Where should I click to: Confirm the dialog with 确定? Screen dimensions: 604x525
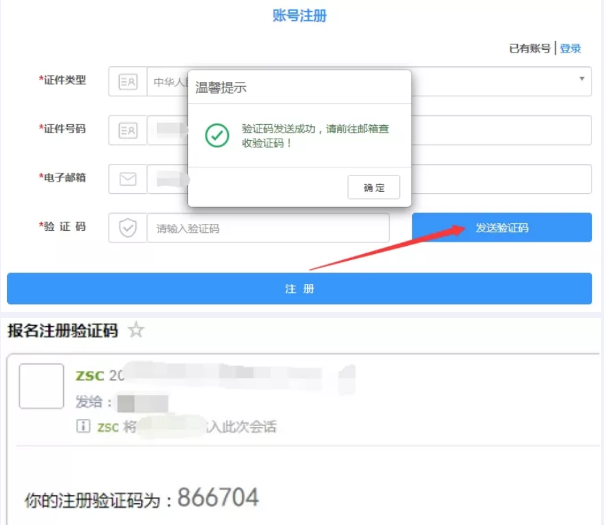(x=373, y=187)
